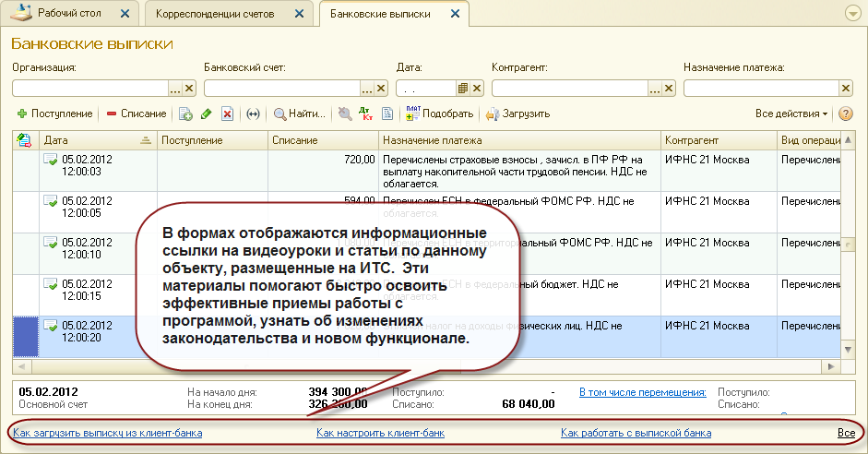Clear the Организация filter field
The height and width of the screenshot is (454, 868).
coord(189,88)
